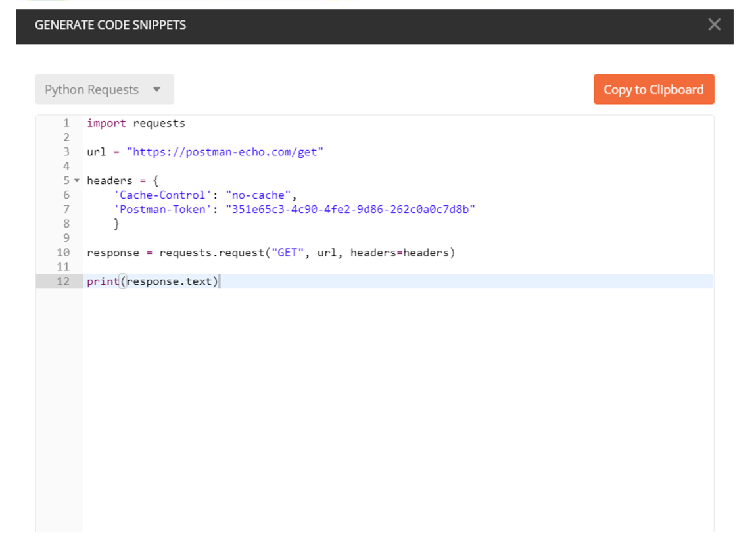Click the Copy to Clipboard button

pyautogui.click(x=653, y=89)
